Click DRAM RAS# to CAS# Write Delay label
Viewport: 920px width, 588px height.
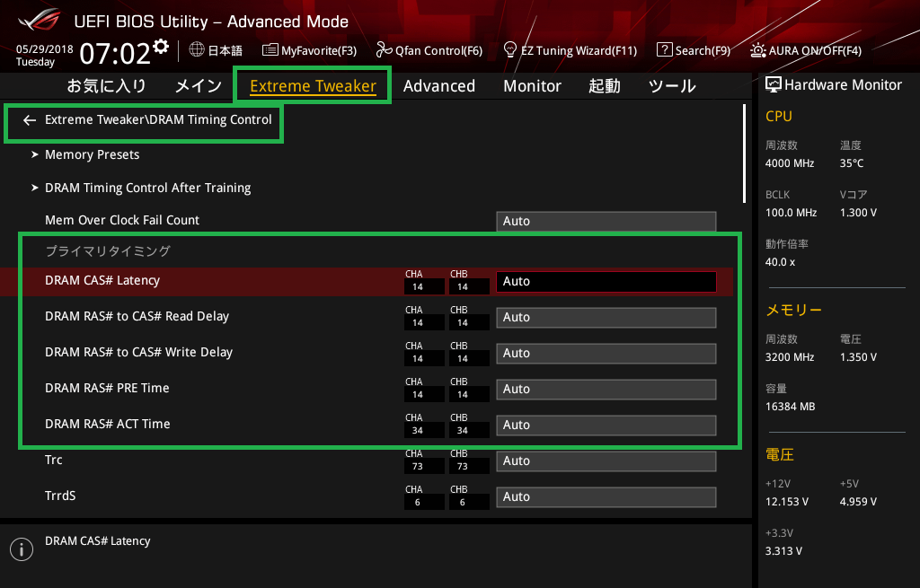tap(138, 352)
